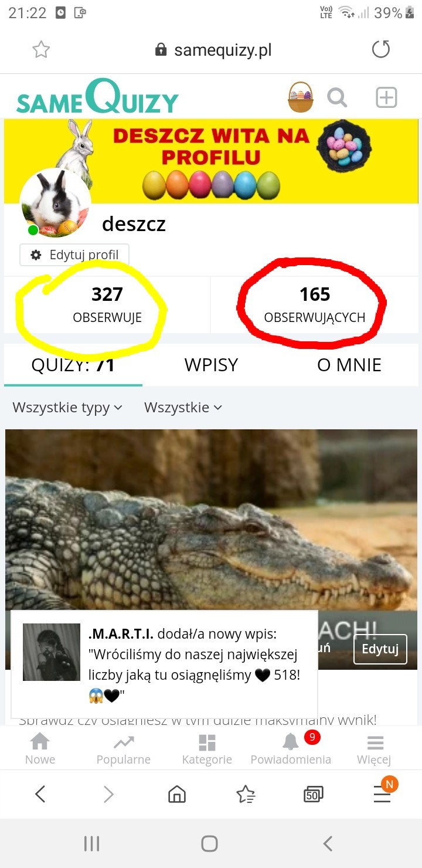422x868 pixels.
Task: Open browser tabs counter showing 50
Action: point(314,795)
